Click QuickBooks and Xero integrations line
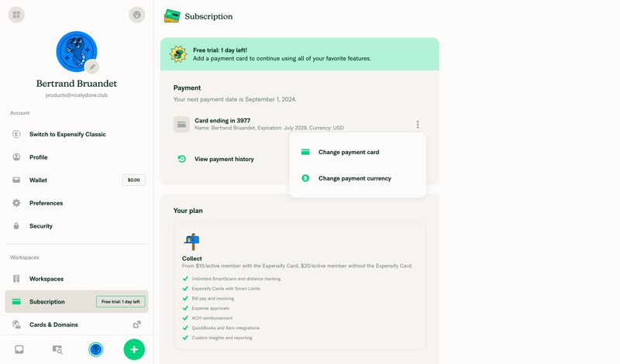The height and width of the screenshot is (364, 620). [x=226, y=328]
